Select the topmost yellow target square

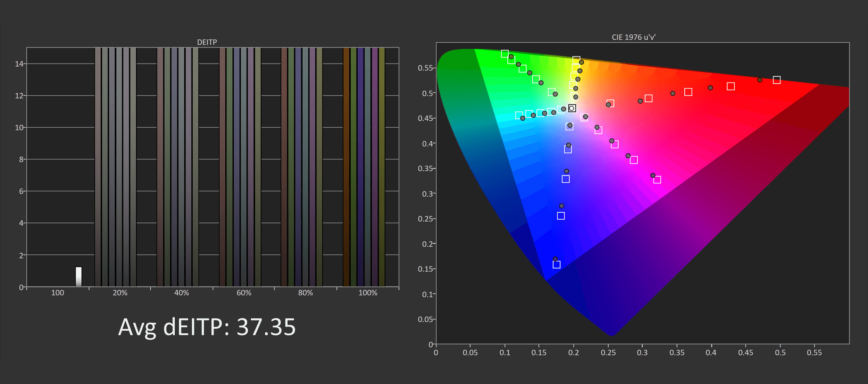[576, 60]
